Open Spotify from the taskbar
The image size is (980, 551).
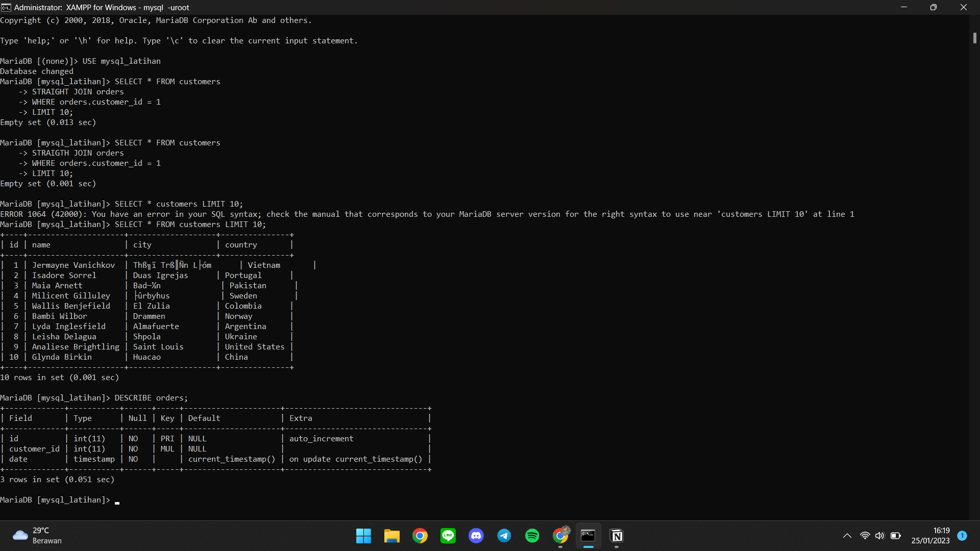[532, 536]
